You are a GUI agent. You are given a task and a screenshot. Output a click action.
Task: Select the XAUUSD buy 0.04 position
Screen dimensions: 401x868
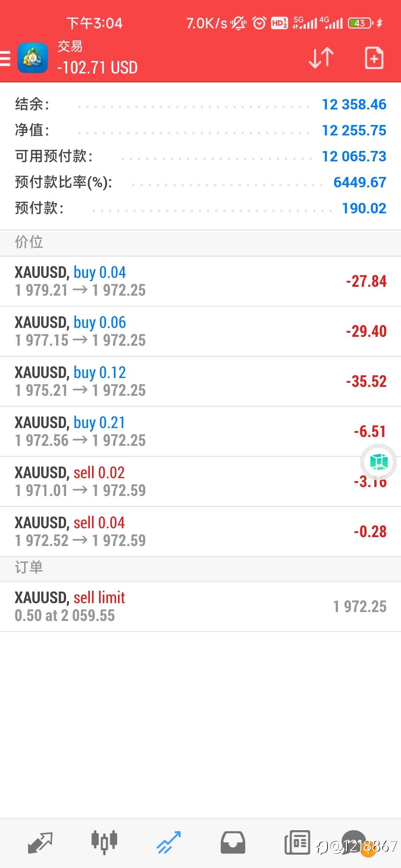point(200,281)
